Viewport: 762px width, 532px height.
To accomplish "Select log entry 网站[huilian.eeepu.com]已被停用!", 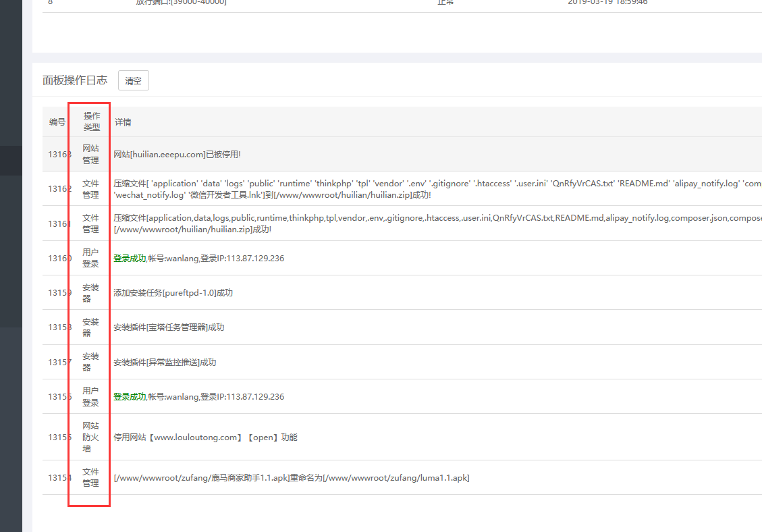I will click(x=177, y=155).
